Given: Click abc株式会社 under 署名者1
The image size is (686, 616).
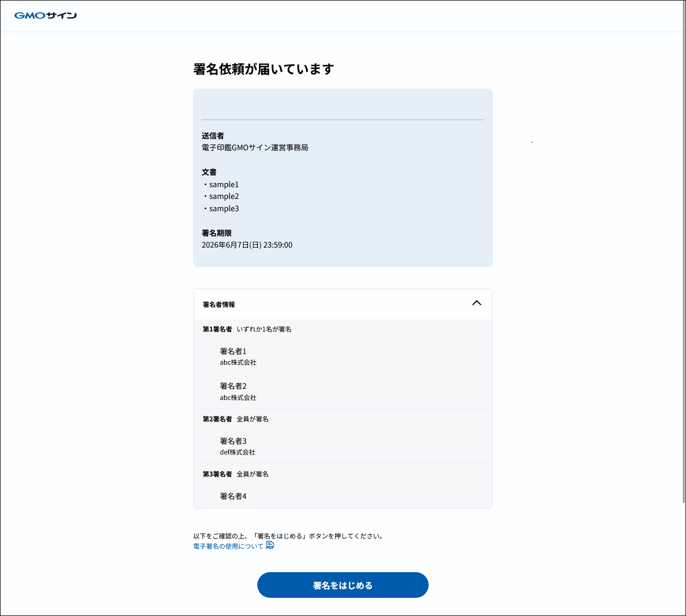Looking at the screenshot, I should tap(238, 363).
